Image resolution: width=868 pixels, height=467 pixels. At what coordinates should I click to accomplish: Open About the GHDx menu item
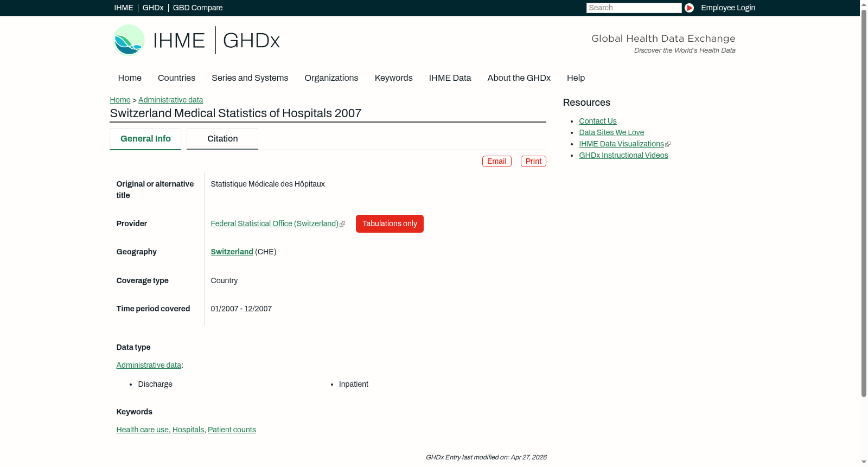point(519,78)
